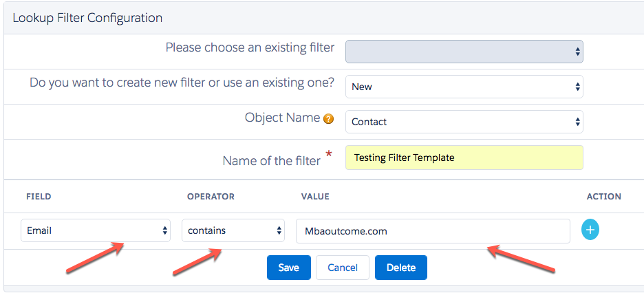Click the OPERATOR column header
644x293 pixels.
(211, 197)
